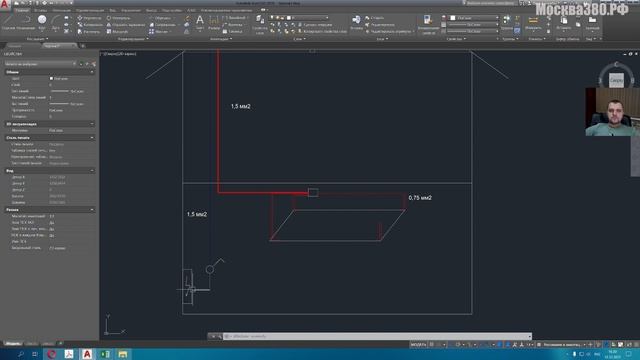The height and width of the screenshot is (360, 640).
Task: Click the Сверху face on ViewCube
Action: point(616,80)
